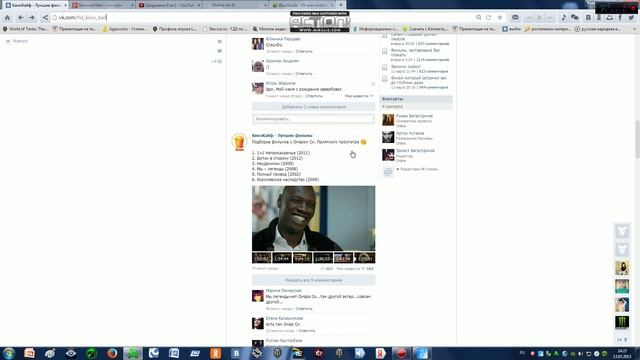
Task: Bookmark page with the star icon
Action: tap(500, 18)
